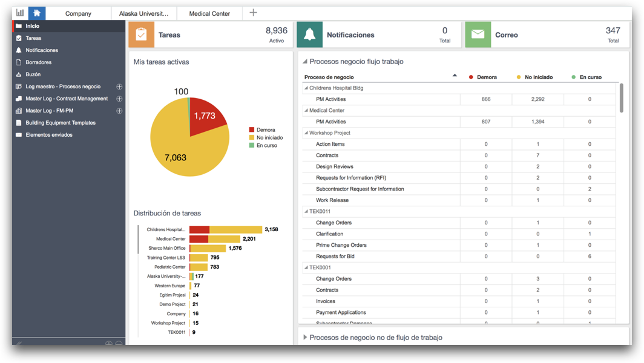
Task: Click the orange Tareas clipboard icon
Action: pos(141,34)
